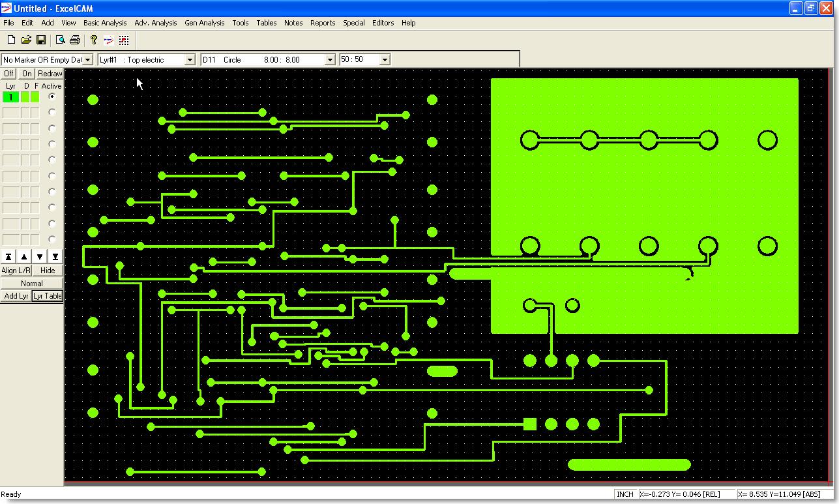Open help using the question mark icon
Image resolution: width=839 pixels, height=504 pixels.
(x=93, y=40)
